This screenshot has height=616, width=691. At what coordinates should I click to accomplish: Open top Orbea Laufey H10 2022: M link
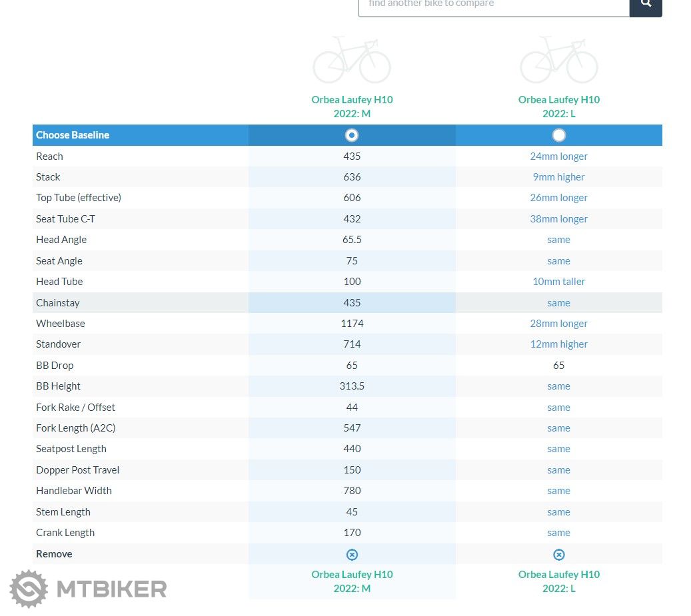pos(352,107)
